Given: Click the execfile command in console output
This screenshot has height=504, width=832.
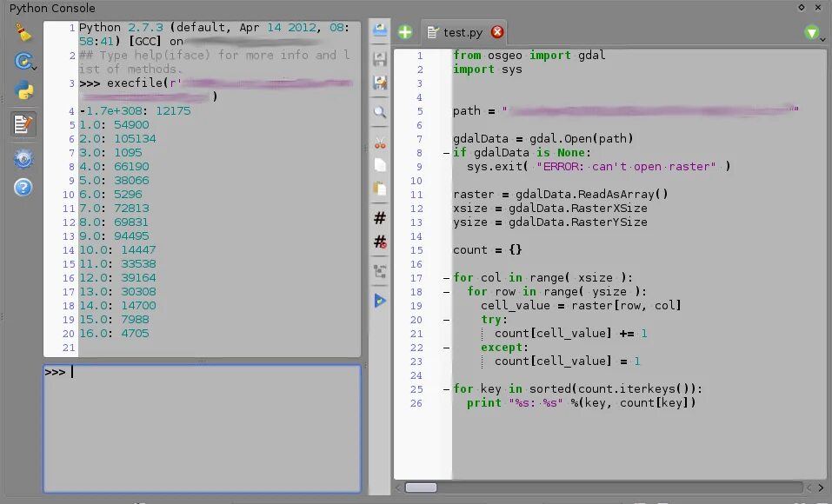Looking at the screenshot, I should [216, 90].
